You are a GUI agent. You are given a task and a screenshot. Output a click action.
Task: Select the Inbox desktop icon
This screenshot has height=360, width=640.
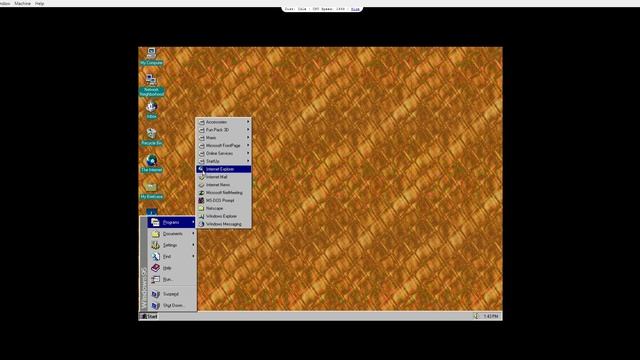pyautogui.click(x=151, y=110)
